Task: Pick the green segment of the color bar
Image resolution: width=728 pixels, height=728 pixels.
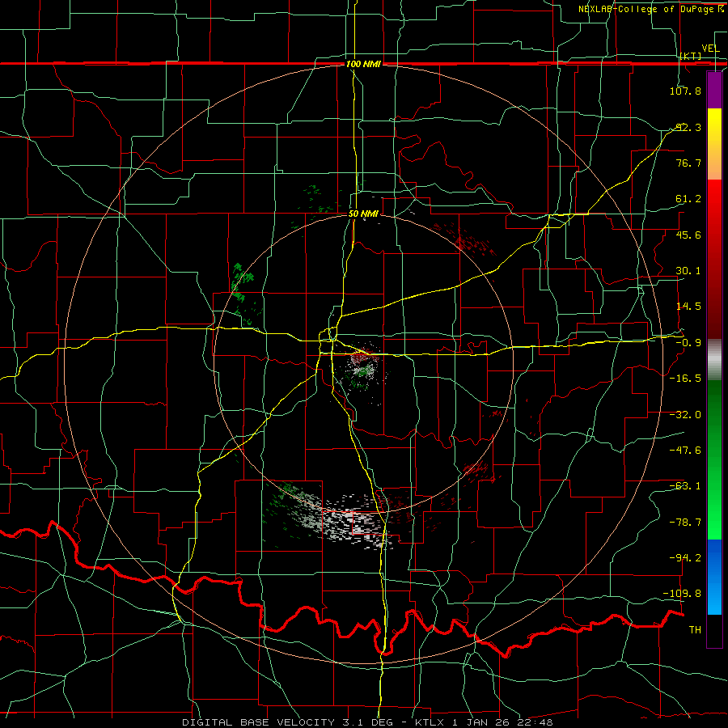Action: click(x=714, y=459)
